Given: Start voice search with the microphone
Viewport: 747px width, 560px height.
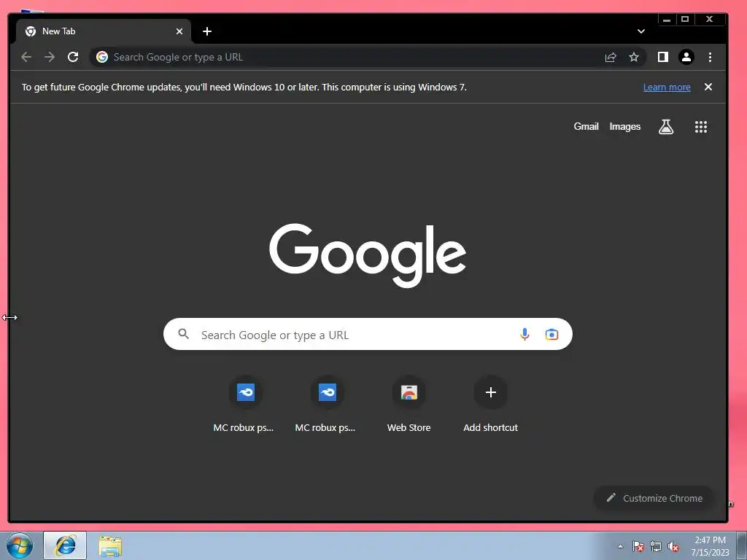Looking at the screenshot, I should point(525,334).
